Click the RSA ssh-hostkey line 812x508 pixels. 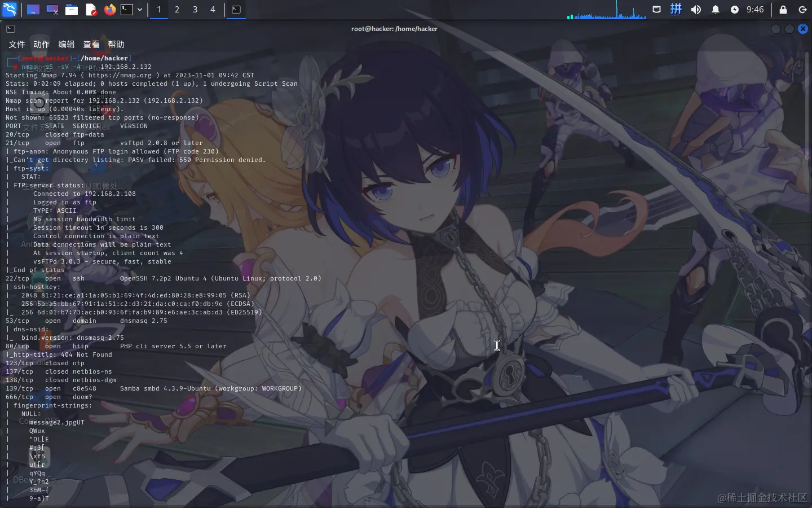tap(136, 295)
